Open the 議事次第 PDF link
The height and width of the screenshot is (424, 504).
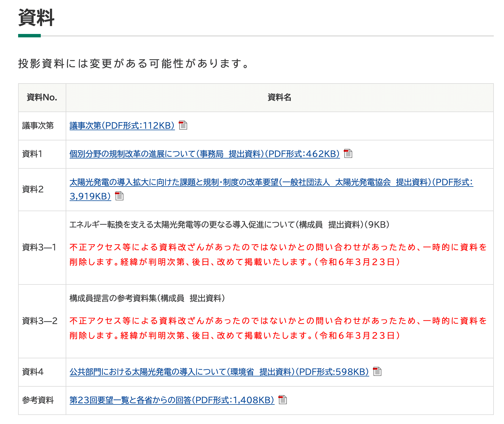click(122, 126)
